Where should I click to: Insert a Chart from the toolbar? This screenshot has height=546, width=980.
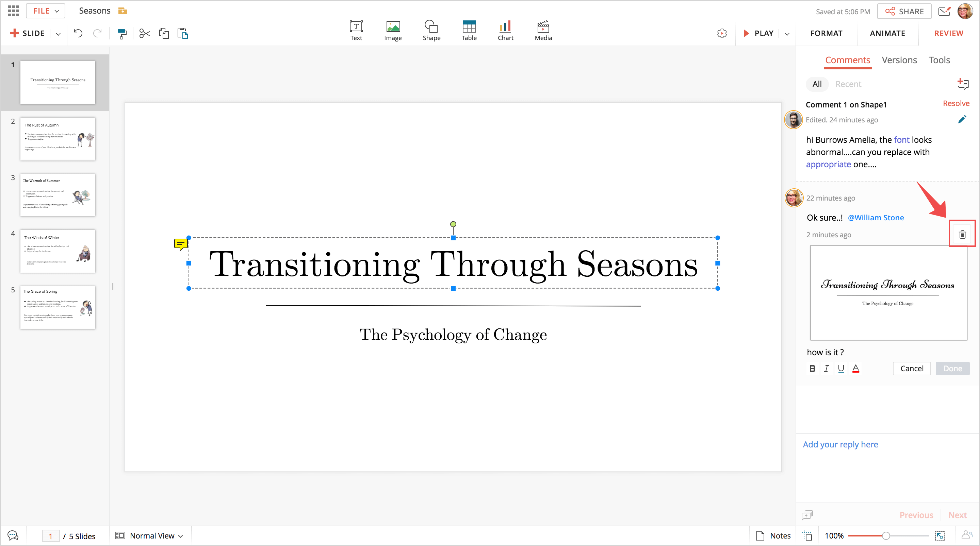505,30
